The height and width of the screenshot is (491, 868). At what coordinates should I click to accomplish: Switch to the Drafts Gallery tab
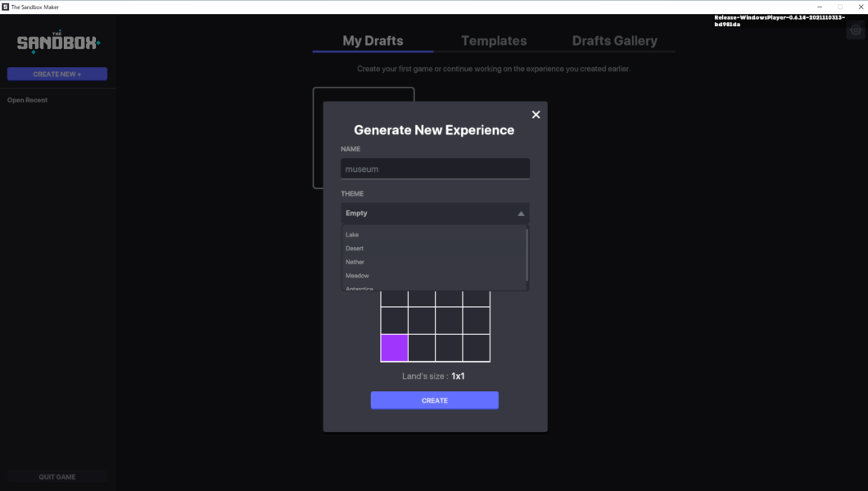pos(614,41)
